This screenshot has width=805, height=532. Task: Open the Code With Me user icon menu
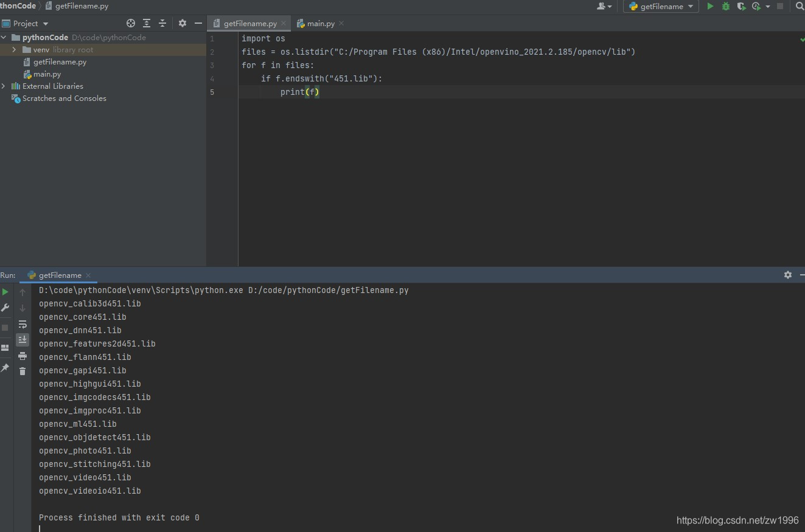pyautogui.click(x=604, y=6)
